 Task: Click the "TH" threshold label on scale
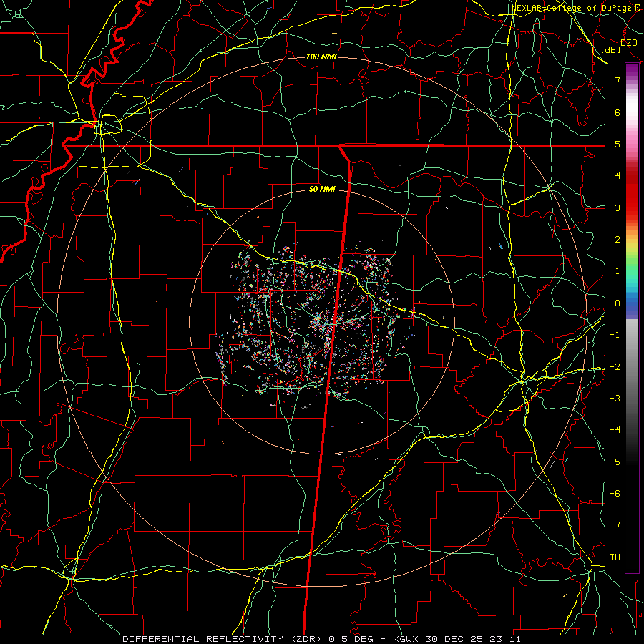pyautogui.click(x=615, y=557)
